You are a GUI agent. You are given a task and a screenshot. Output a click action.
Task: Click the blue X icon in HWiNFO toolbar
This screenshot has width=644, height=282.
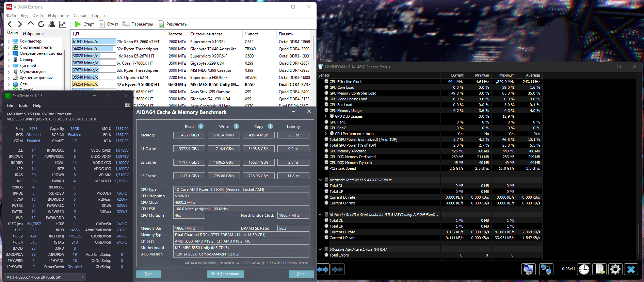pyautogui.click(x=631, y=269)
